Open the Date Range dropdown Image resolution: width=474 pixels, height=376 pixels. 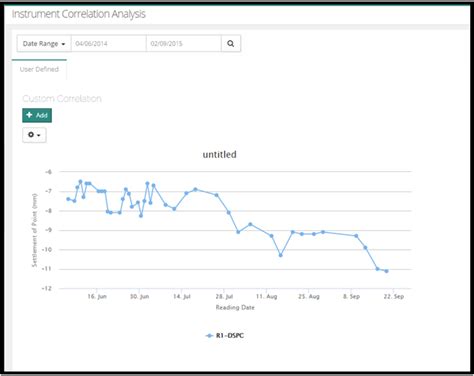point(44,44)
